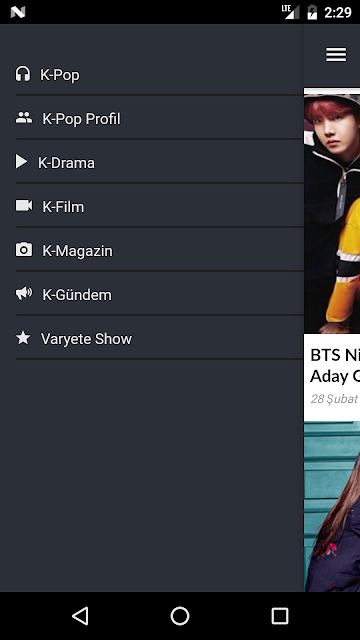
Task: Open the article thumbnail with teal wall
Action: pos(332,507)
